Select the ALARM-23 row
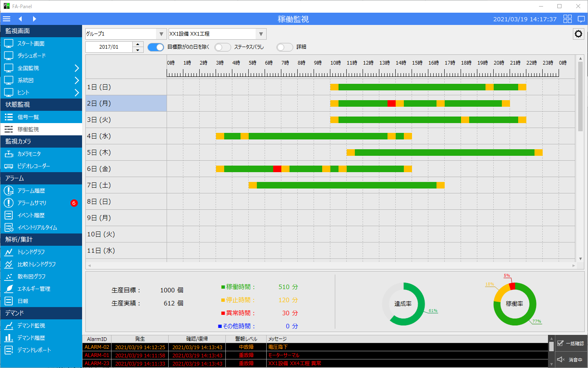Viewport: 588px width, 368px height. click(x=315, y=364)
